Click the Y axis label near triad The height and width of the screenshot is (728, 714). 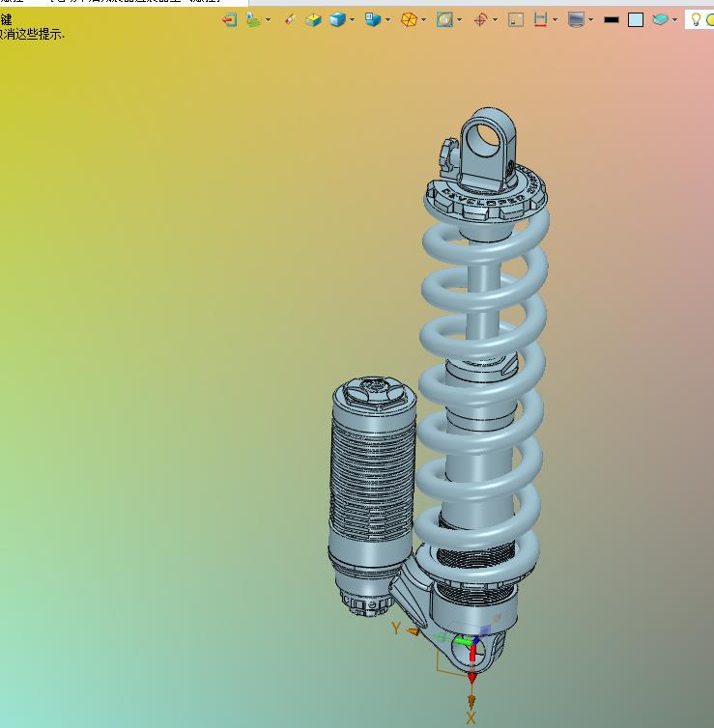pyautogui.click(x=396, y=629)
